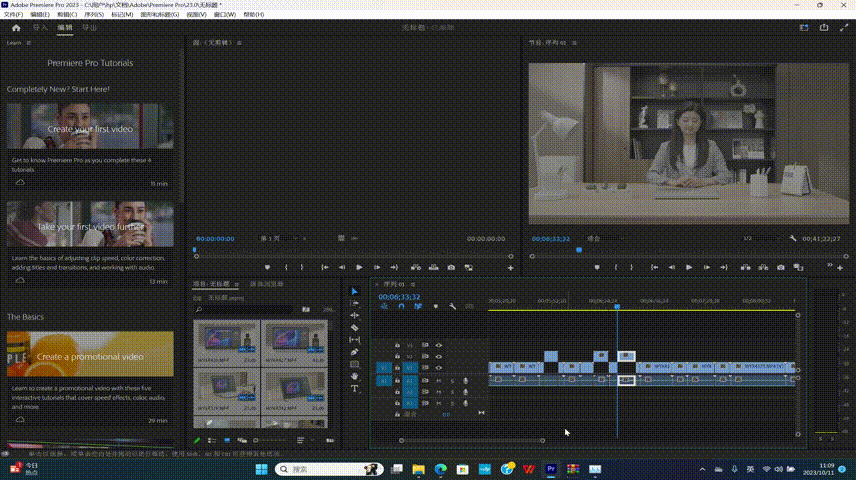856x480 pixels.
Task: Click the Home icon in top bar
Action: pos(16,27)
